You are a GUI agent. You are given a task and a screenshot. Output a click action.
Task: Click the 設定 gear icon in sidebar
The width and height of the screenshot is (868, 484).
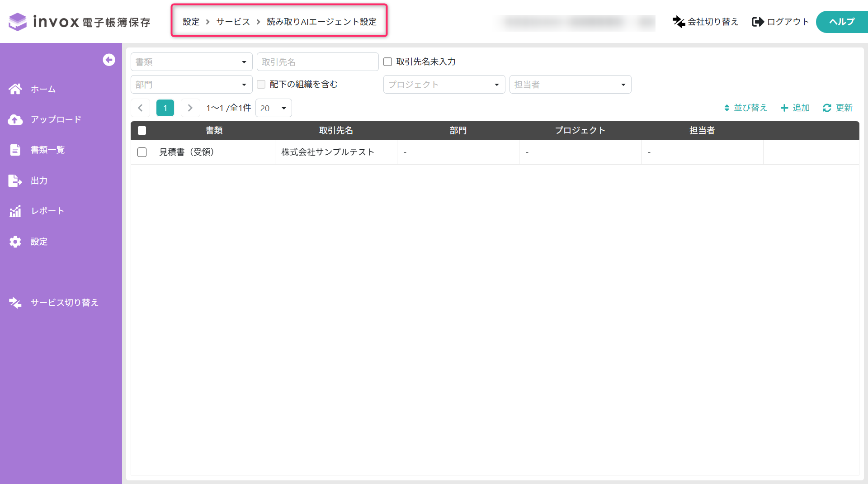coord(15,242)
